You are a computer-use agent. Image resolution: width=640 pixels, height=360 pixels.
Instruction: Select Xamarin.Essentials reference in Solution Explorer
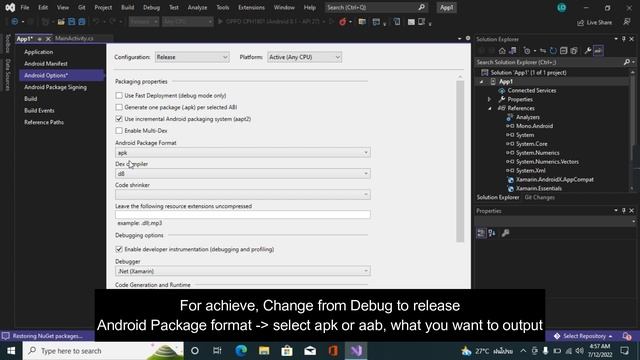click(x=539, y=189)
